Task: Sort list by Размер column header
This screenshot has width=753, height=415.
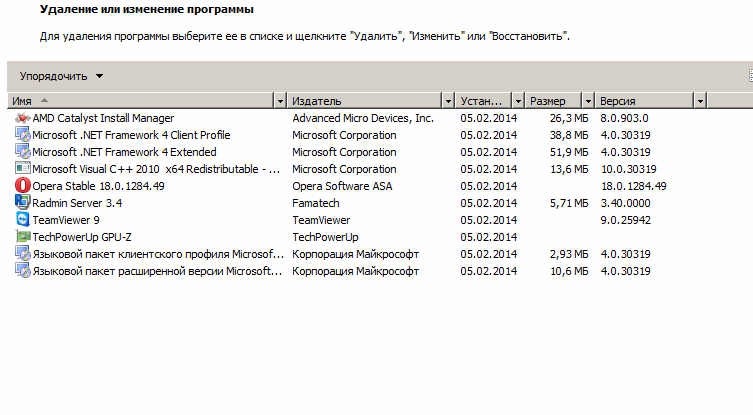Action: (x=553, y=101)
